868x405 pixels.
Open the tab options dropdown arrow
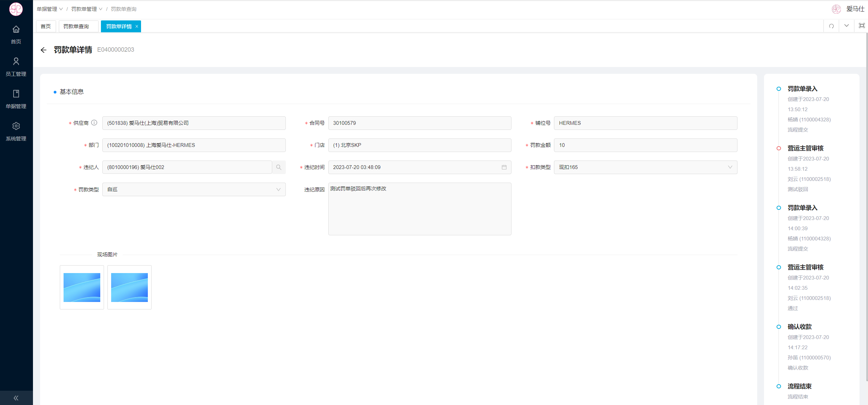[x=847, y=26]
